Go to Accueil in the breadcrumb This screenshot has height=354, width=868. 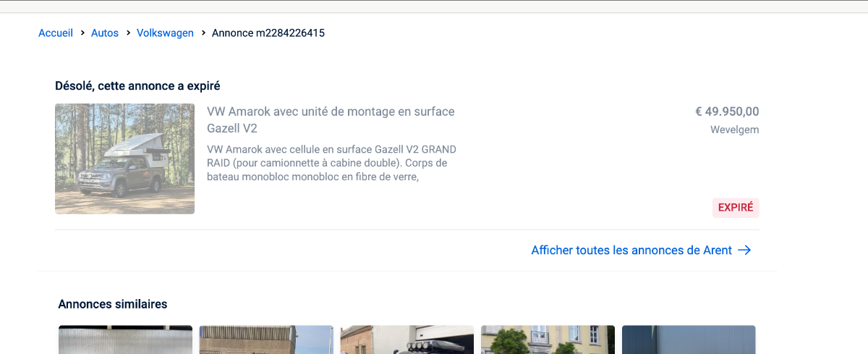pyautogui.click(x=56, y=33)
